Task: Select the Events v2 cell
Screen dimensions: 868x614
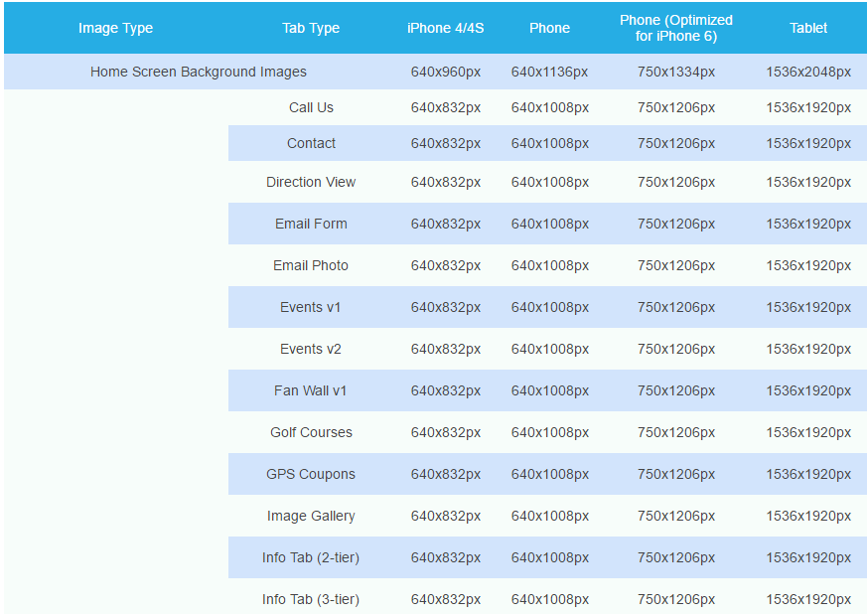Action: 311,349
